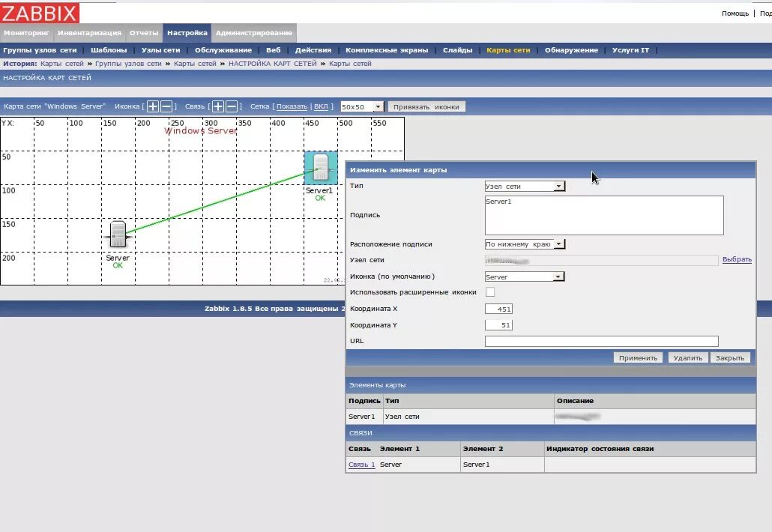Go to Веб submenu
Screen dimensions: 772x532
pyautogui.click(x=274, y=49)
